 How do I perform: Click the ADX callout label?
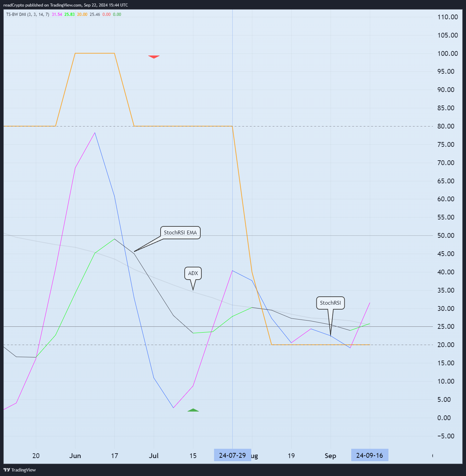193,273
